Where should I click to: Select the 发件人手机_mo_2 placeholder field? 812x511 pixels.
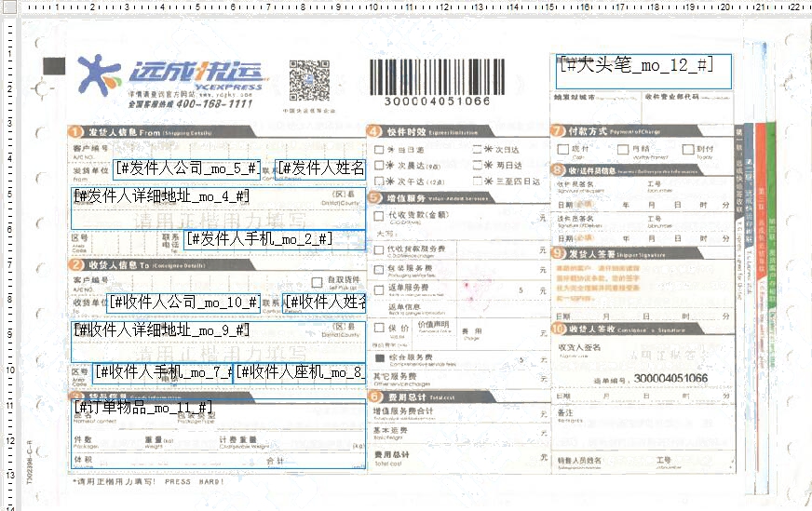tap(275, 240)
